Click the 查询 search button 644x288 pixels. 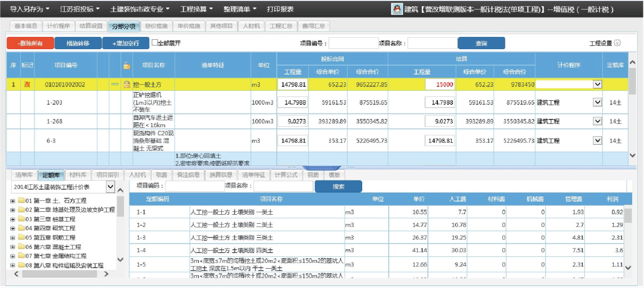[x=481, y=43]
